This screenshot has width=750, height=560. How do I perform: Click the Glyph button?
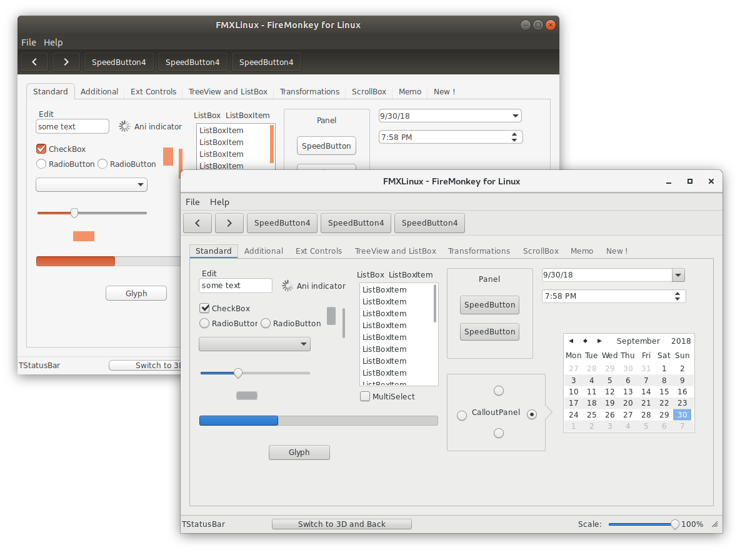[299, 452]
